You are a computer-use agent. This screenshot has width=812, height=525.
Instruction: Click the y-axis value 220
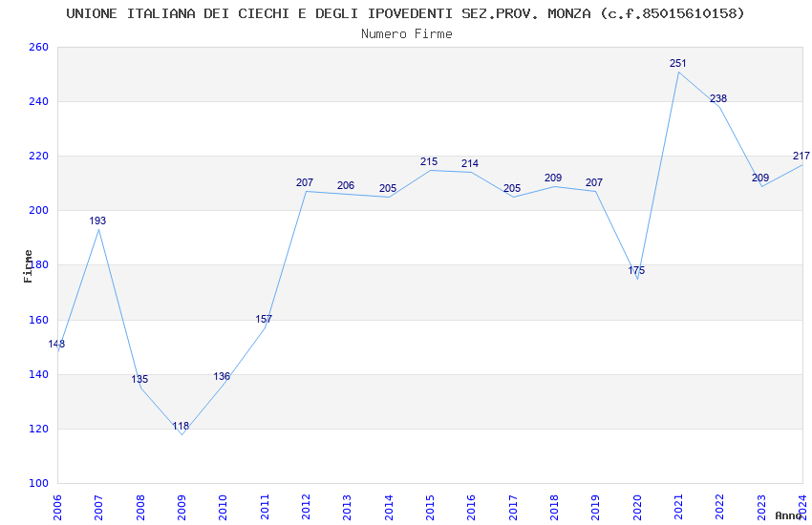[38, 156]
